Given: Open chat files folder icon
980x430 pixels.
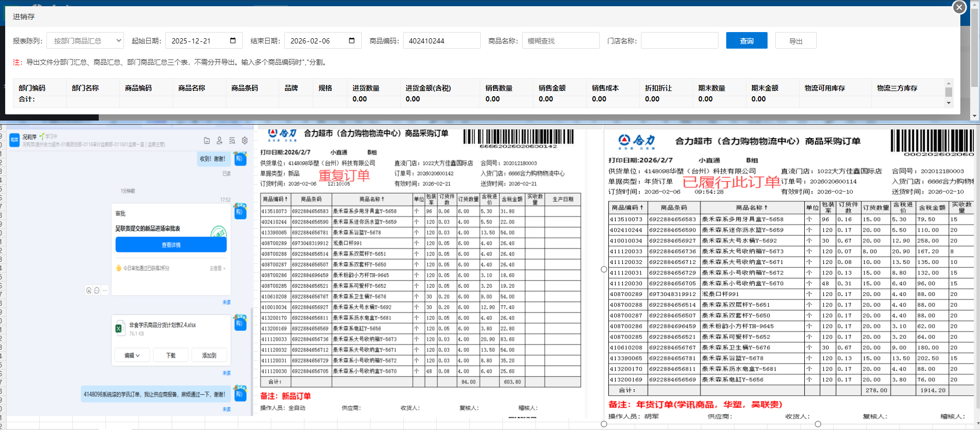Looking at the screenshot, I should [207, 140].
